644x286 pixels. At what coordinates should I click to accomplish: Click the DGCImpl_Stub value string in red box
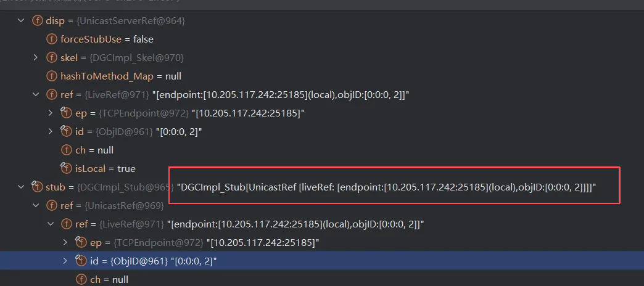click(x=386, y=187)
